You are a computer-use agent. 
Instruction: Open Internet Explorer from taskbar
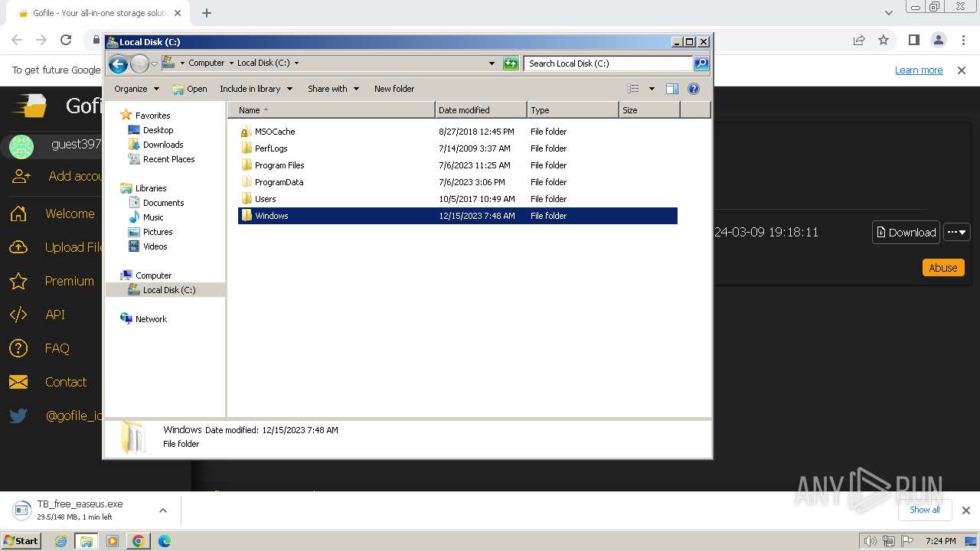60,541
